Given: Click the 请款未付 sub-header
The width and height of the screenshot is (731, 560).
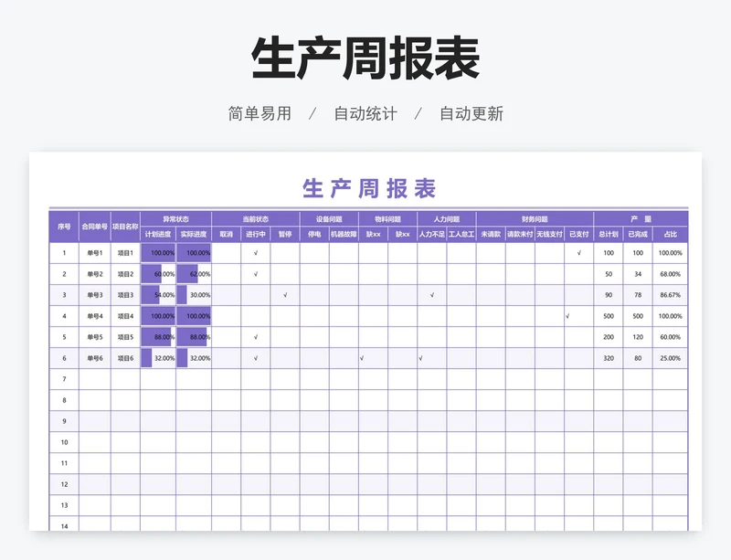Looking at the screenshot, I should pos(520,234).
